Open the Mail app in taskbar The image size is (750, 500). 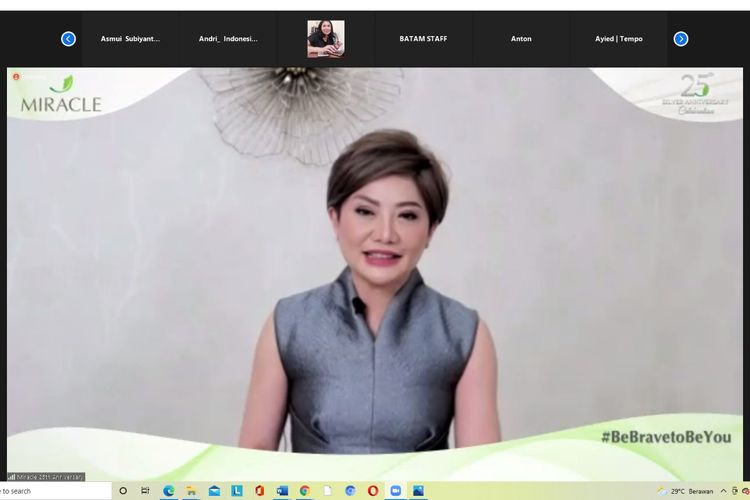214,491
